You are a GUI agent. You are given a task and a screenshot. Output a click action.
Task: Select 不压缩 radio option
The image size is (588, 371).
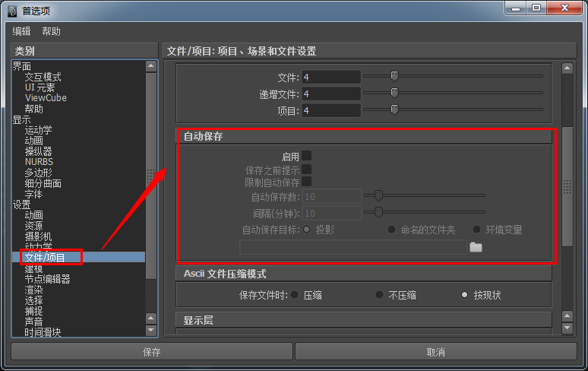click(380, 295)
